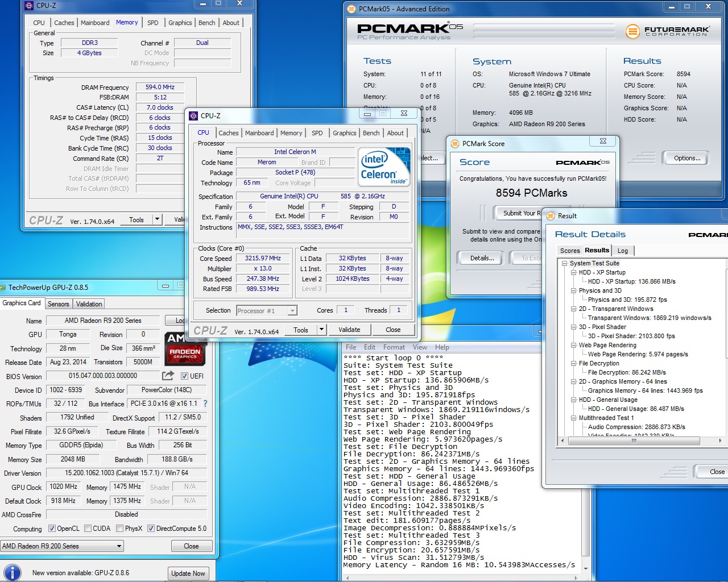Open the Log tab in Result Details
The image size is (728, 582).
coord(623,251)
